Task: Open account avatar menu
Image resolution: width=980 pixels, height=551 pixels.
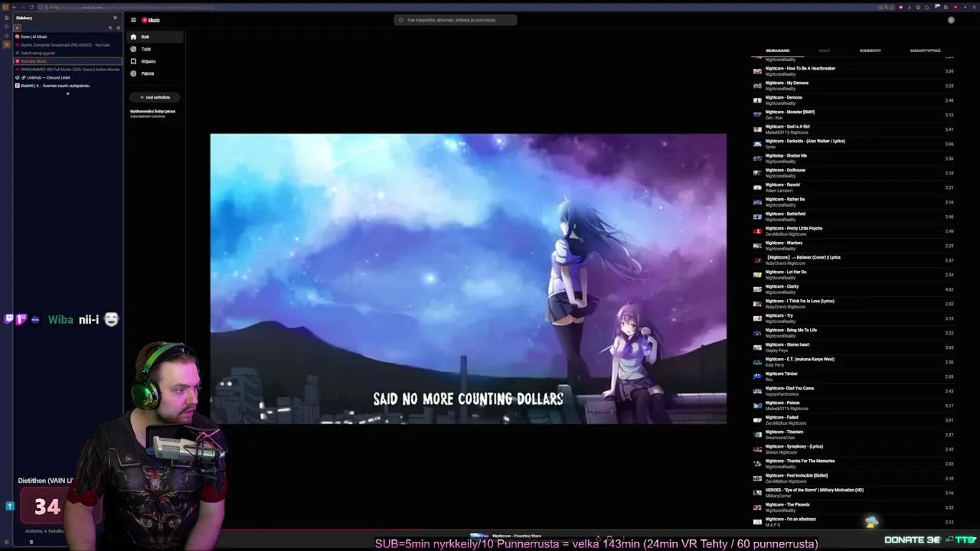Action: click(x=951, y=20)
